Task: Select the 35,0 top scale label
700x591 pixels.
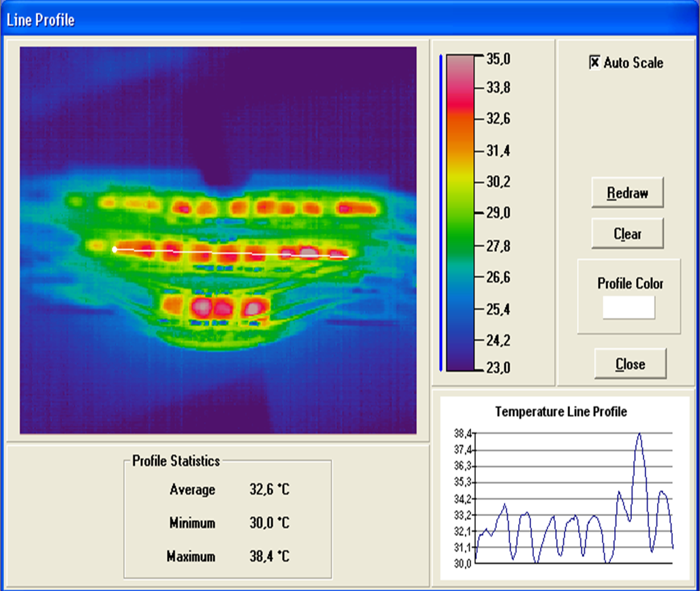Action: click(498, 59)
